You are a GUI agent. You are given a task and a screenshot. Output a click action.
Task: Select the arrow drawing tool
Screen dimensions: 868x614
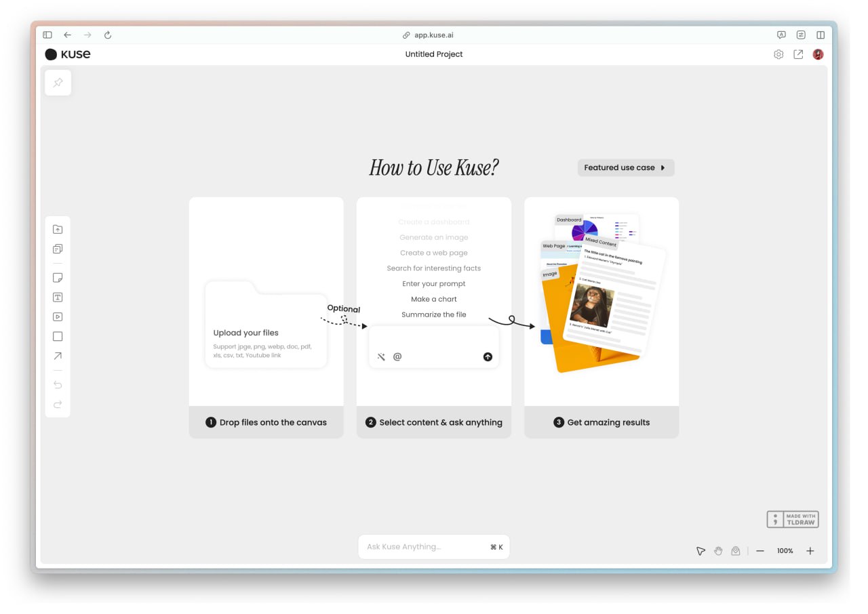pyautogui.click(x=58, y=356)
